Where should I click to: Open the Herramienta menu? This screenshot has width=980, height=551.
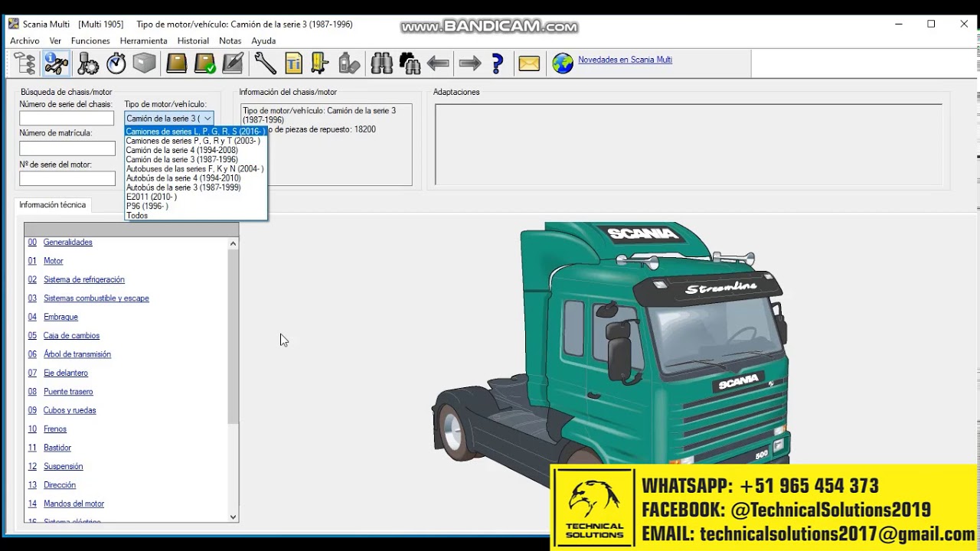[x=143, y=41]
